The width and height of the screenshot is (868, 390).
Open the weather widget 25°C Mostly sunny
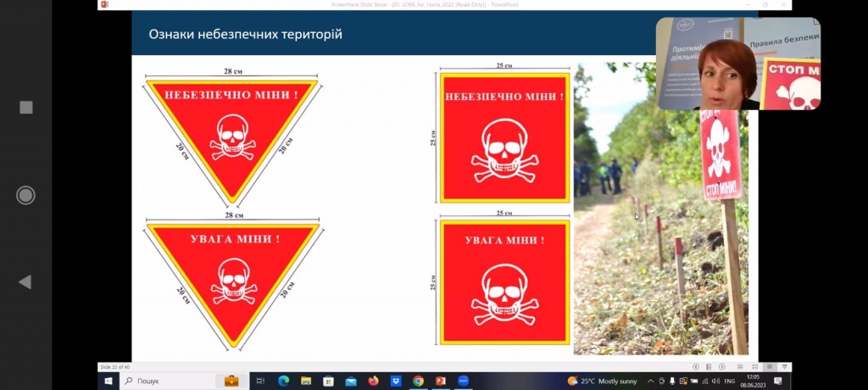(x=602, y=381)
